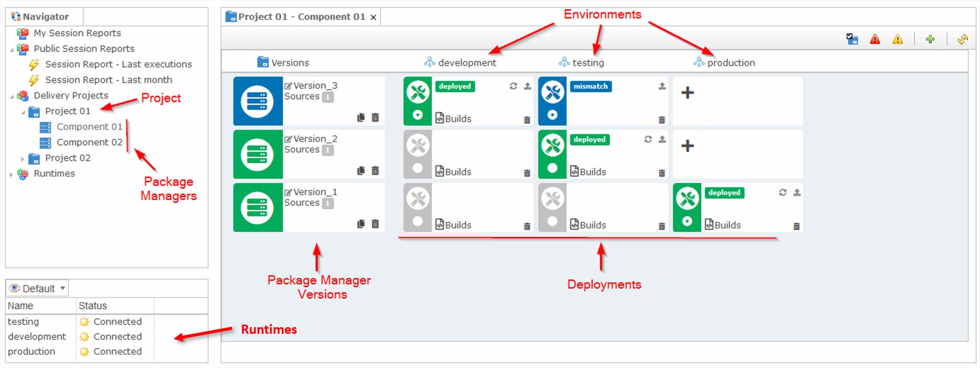This screenshot has height=368, width=980.
Task: Click the blue tools icon on Version_3 testing
Action: [x=553, y=92]
